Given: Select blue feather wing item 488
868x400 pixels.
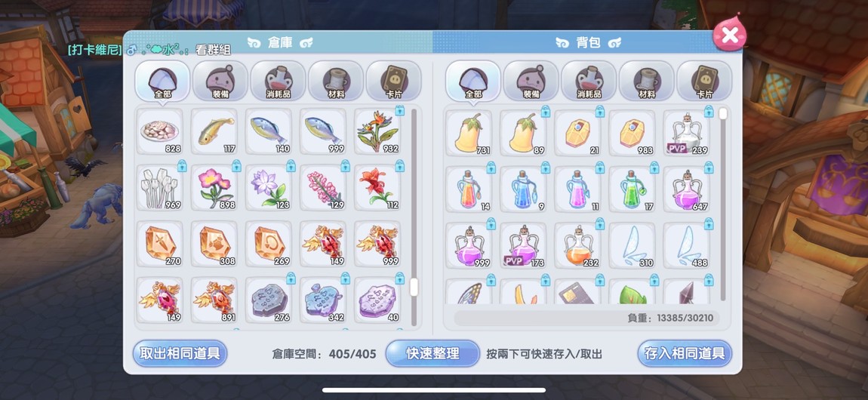Looking at the screenshot, I should click(x=686, y=245).
